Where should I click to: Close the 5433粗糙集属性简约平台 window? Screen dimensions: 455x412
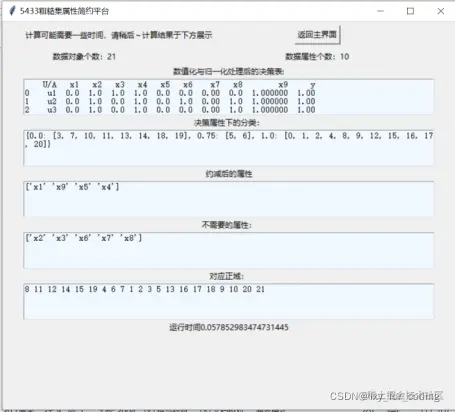441,11
